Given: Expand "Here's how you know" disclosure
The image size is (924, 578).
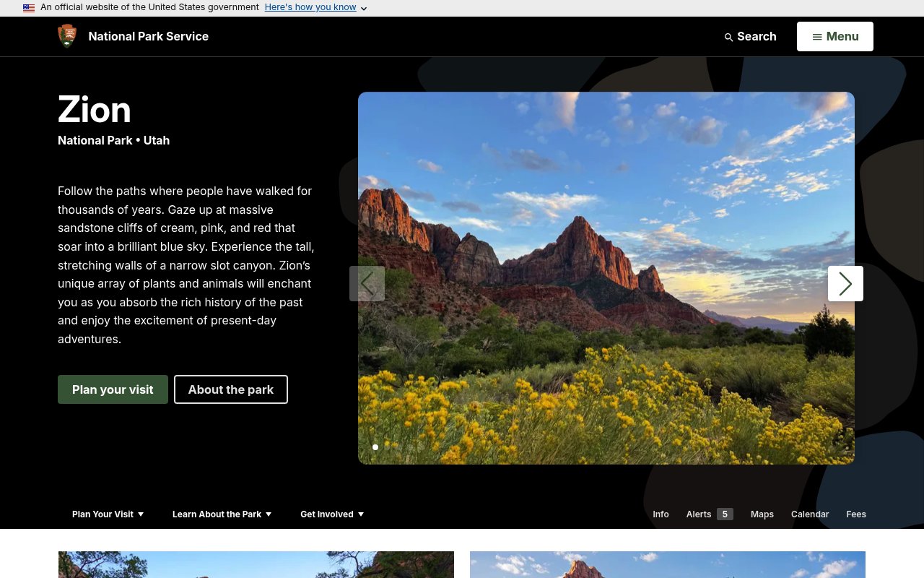Looking at the screenshot, I should tap(316, 7).
